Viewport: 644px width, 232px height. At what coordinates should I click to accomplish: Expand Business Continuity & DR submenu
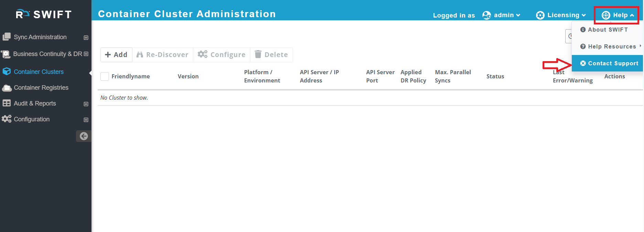[86, 54]
